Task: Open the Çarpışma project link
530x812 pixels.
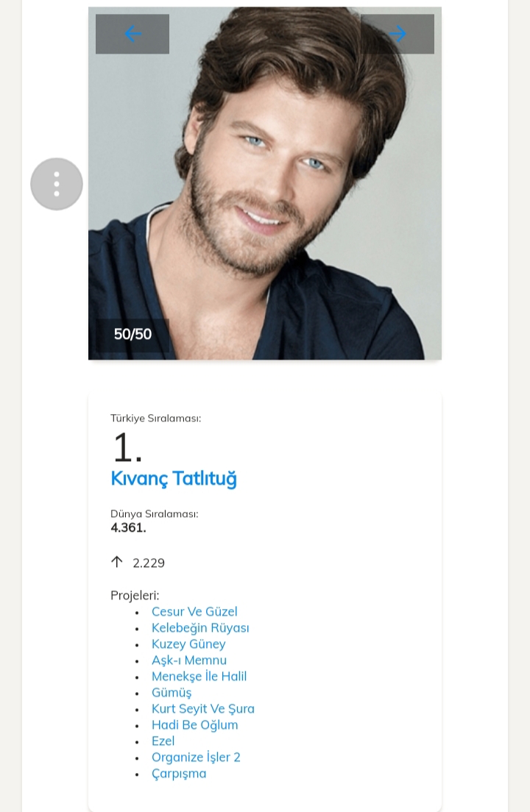Action: pos(179,774)
